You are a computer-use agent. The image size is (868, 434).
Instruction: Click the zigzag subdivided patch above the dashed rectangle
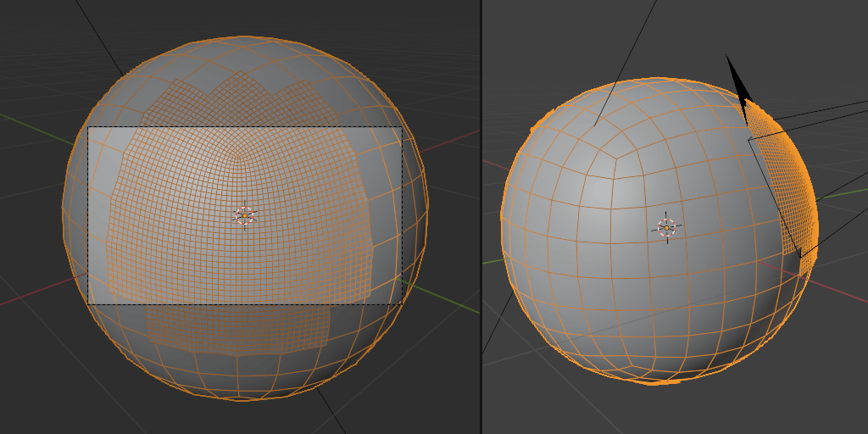click(x=237, y=102)
